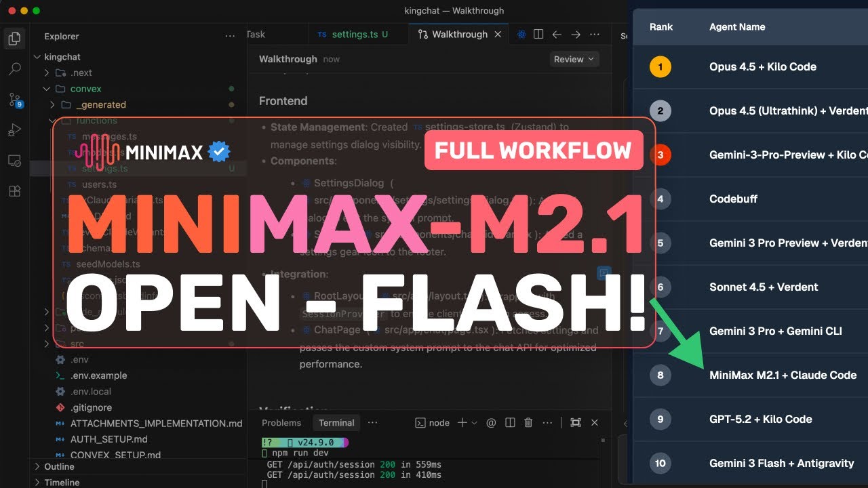Viewport: 868px width, 488px height.
Task: Open the .env.example file
Action: tap(98, 375)
